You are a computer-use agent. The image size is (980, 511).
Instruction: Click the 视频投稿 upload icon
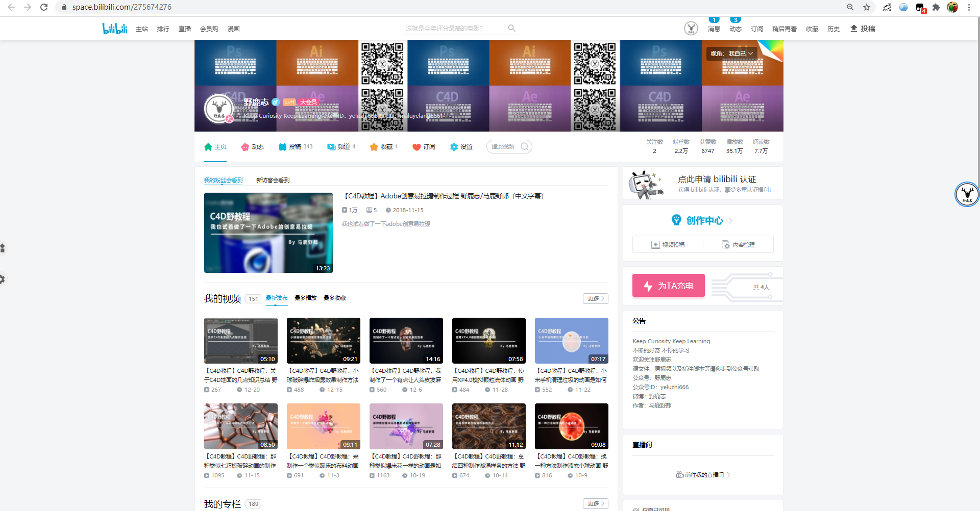[x=655, y=245]
